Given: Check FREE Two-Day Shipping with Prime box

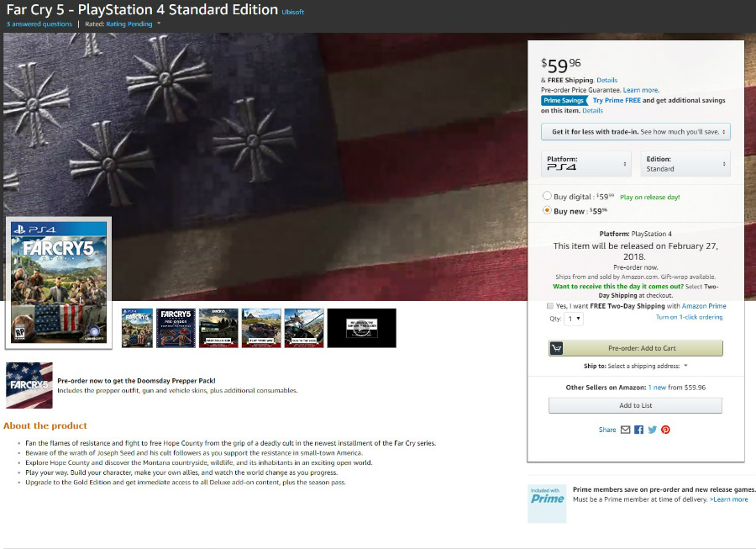Looking at the screenshot, I should 550,306.
